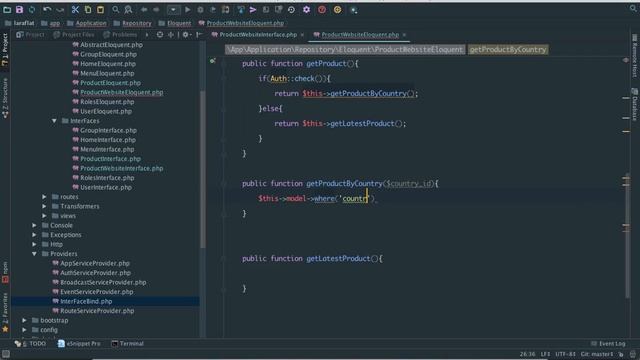Show more project view tabs arrow
Image resolution: width=640 pixels, height=360 pixels.
[x=147, y=35]
